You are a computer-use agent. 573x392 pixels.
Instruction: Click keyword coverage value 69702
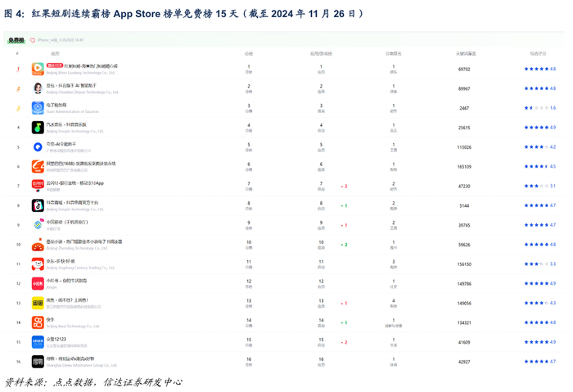tap(464, 69)
